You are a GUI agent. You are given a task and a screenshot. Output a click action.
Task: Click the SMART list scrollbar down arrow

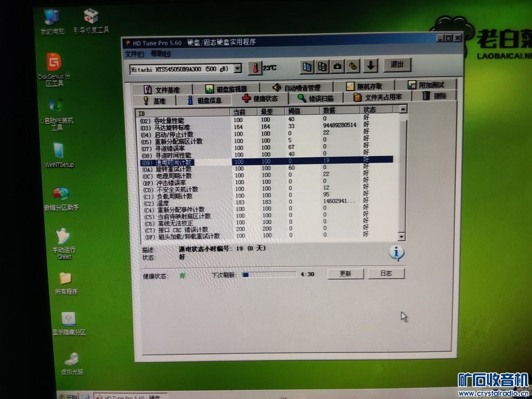click(402, 237)
